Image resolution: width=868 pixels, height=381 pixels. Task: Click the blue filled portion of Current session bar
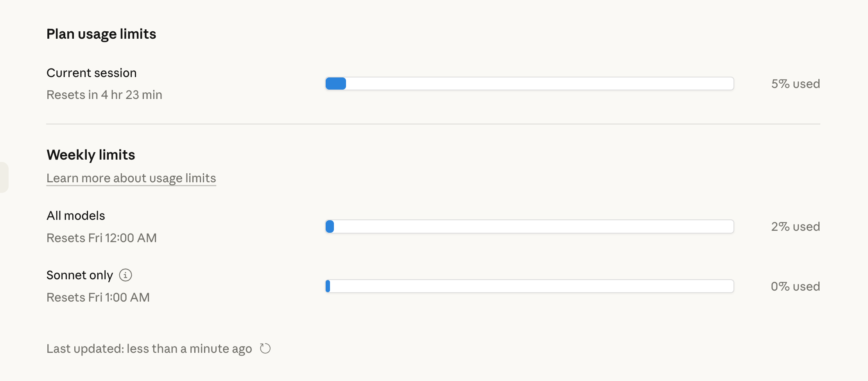point(336,84)
